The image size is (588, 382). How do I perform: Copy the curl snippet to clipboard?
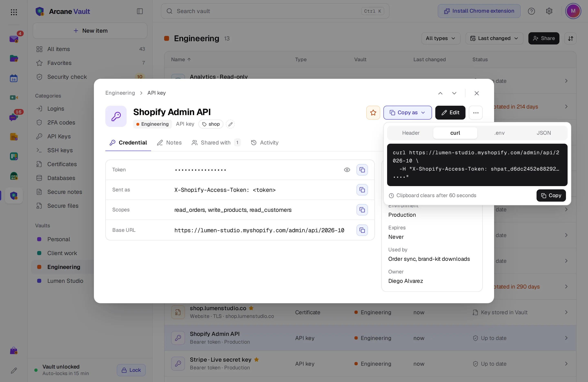[551, 195]
